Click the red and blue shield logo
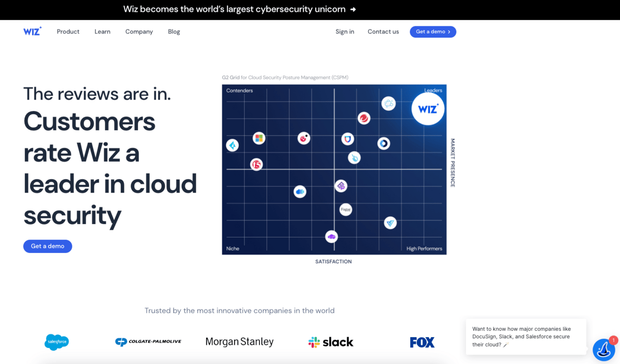The image size is (620, 364). 348,139
